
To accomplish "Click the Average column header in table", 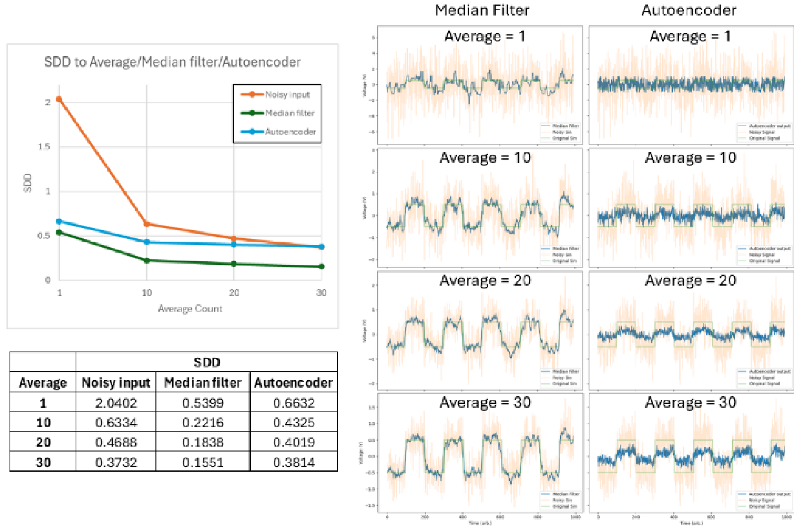I will 43,382.
